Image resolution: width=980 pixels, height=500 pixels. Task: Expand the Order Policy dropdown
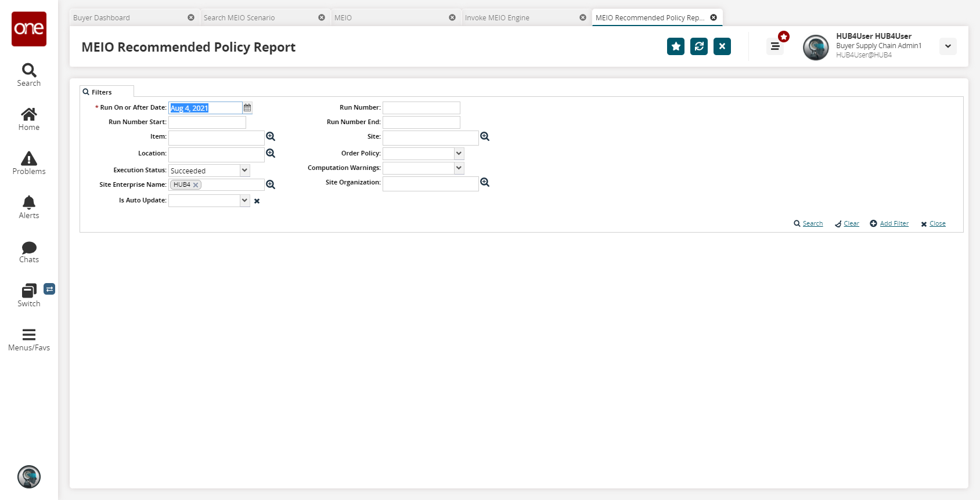click(459, 153)
